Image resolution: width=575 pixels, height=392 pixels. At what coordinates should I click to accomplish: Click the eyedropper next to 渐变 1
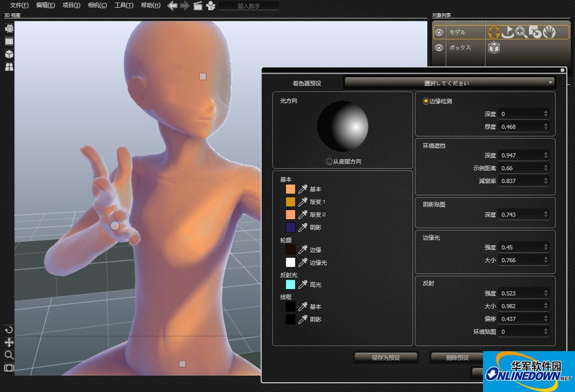(x=303, y=202)
